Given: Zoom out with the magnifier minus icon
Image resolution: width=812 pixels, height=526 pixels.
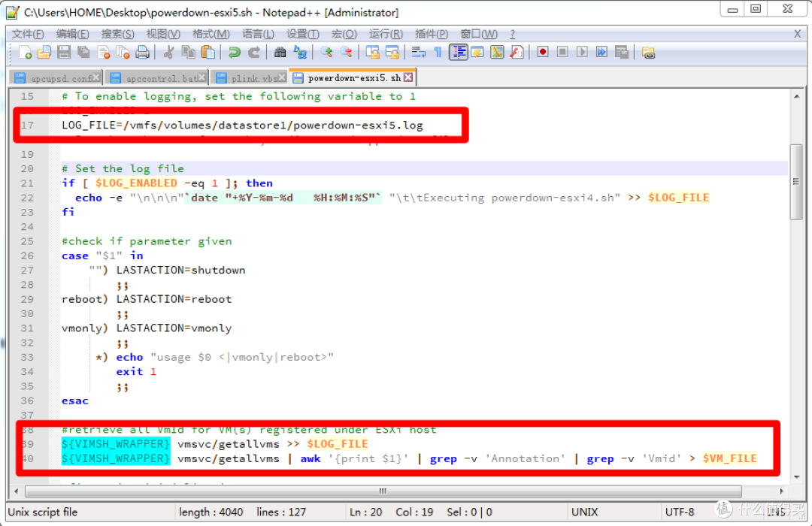Looking at the screenshot, I should tap(346, 52).
